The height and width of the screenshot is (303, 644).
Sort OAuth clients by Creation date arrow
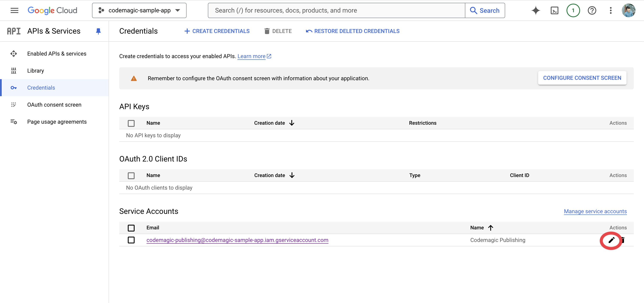292,175
